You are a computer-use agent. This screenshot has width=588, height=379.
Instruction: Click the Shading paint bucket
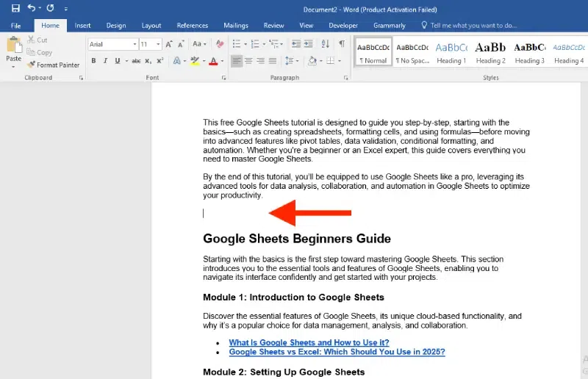coord(312,61)
